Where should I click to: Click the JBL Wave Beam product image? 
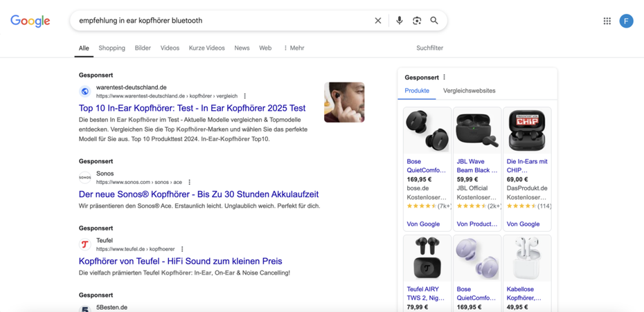(477, 131)
